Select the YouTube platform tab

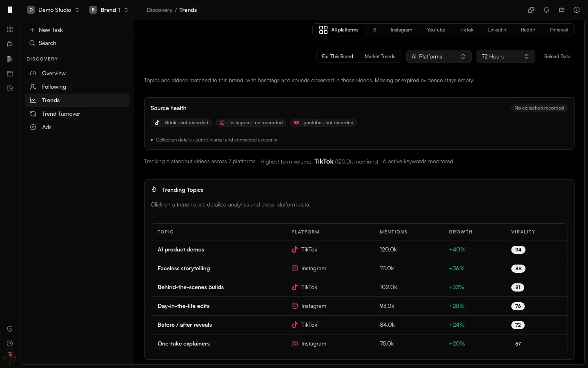pos(436,30)
